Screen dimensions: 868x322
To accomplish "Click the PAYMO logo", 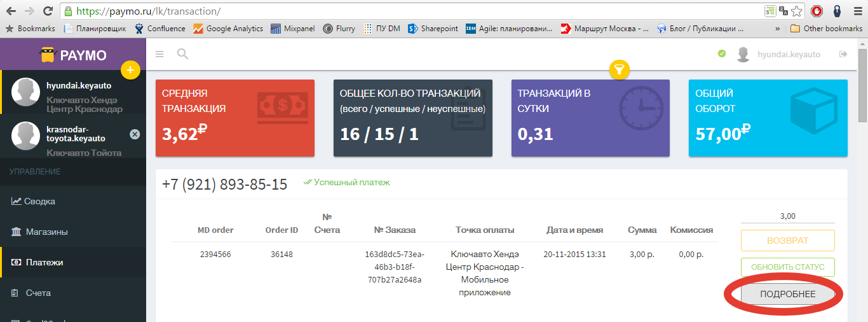I will [73, 55].
